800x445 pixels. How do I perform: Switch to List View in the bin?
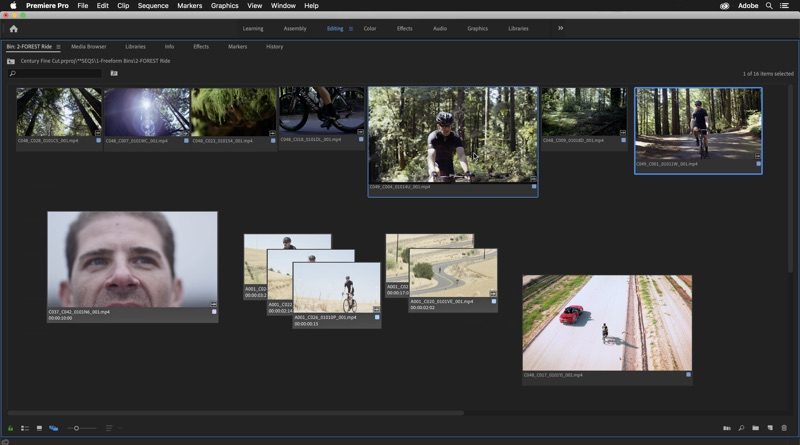25,428
